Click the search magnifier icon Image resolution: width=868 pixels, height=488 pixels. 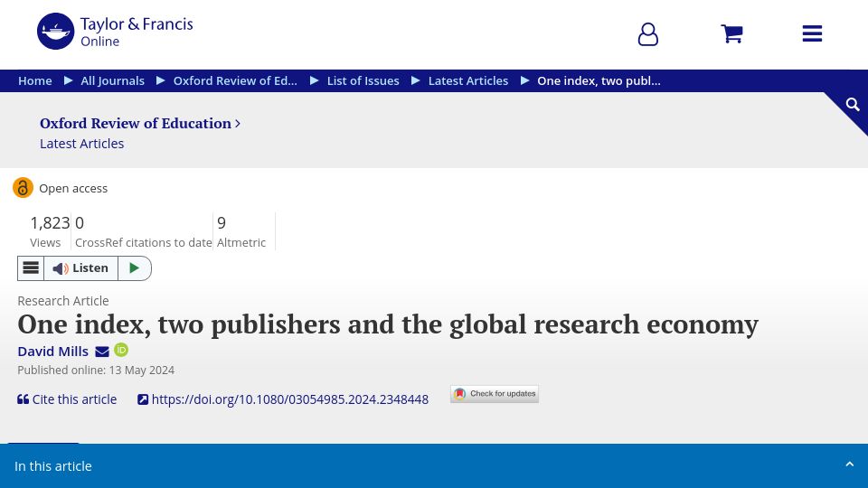(x=853, y=105)
